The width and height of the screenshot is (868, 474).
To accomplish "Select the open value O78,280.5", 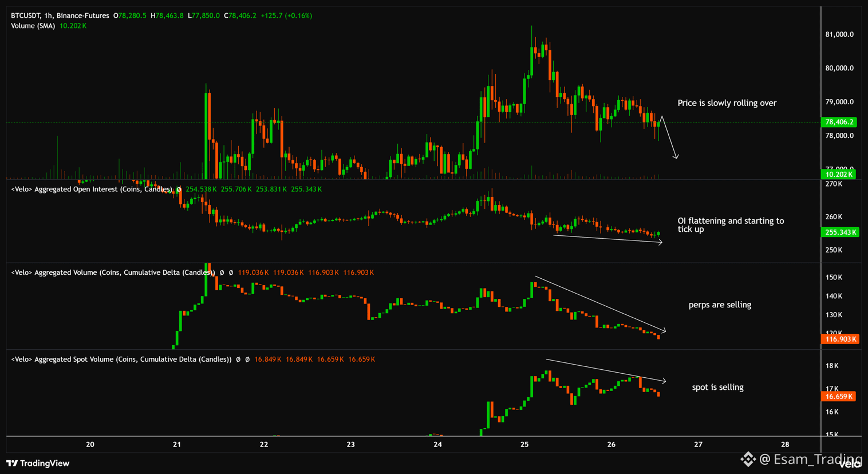I will coord(130,15).
